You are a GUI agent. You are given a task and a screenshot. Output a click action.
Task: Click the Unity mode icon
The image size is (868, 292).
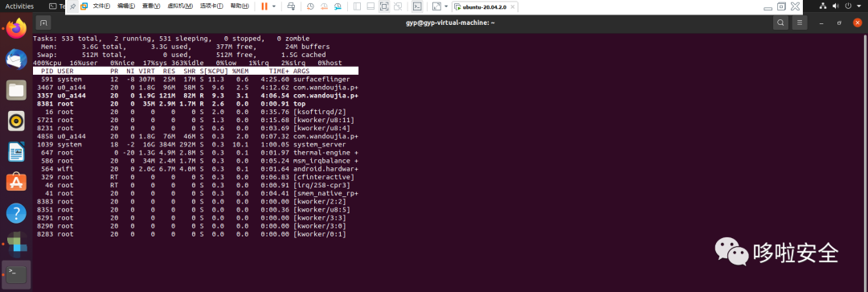coord(398,6)
